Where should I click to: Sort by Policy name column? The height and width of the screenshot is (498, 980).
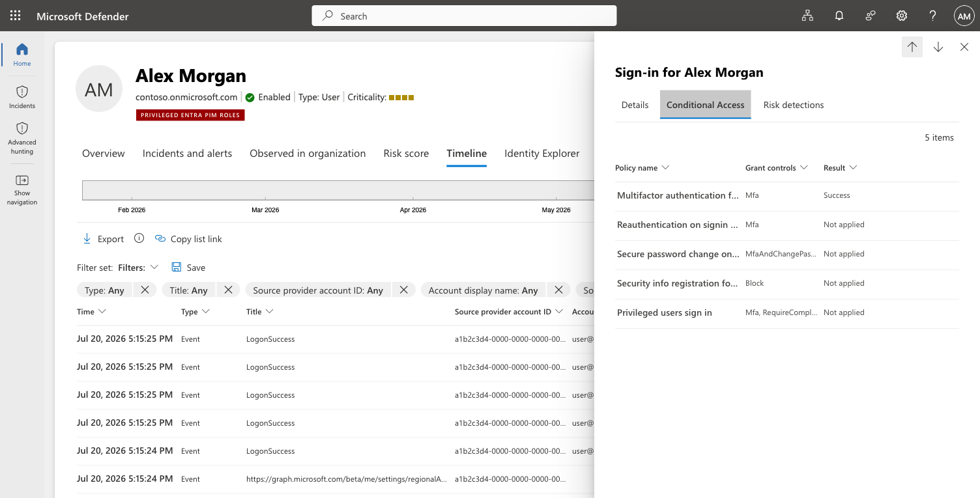[x=642, y=168]
